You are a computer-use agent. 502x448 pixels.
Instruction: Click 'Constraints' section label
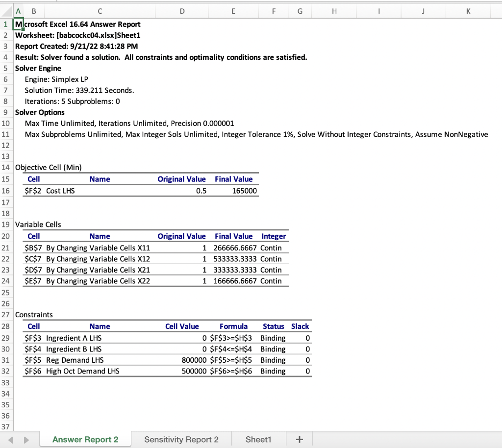click(34, 315)
